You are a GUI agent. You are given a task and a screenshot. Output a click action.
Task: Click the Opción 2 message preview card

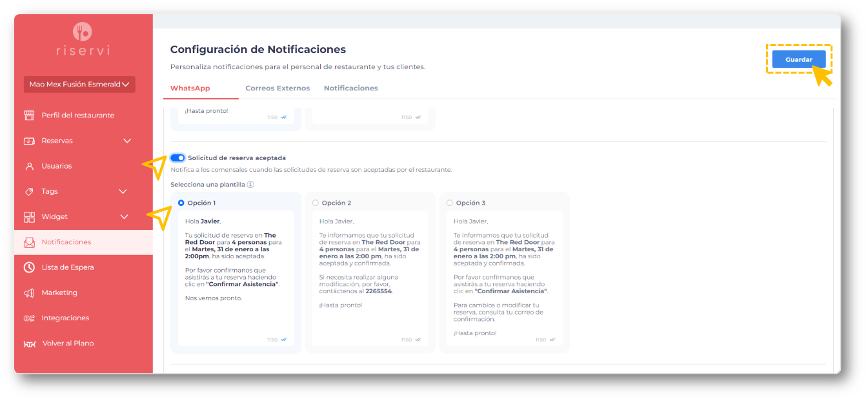coord(370,278)
